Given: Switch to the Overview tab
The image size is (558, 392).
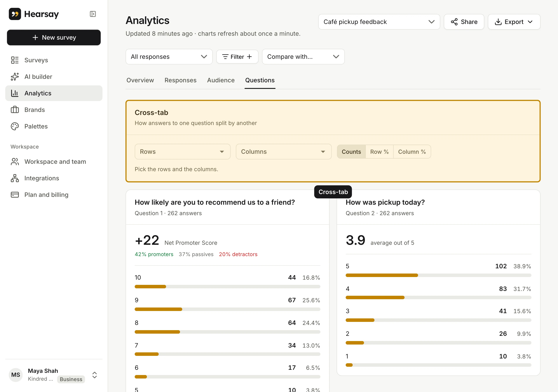Looking at the screenshot, I should pyautogui.click(x=140, y=80).
